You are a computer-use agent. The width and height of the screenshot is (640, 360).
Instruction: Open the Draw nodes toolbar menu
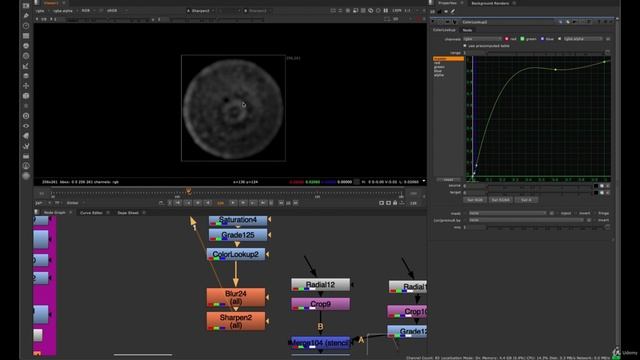pyautogui.click(x=26, y=16)
